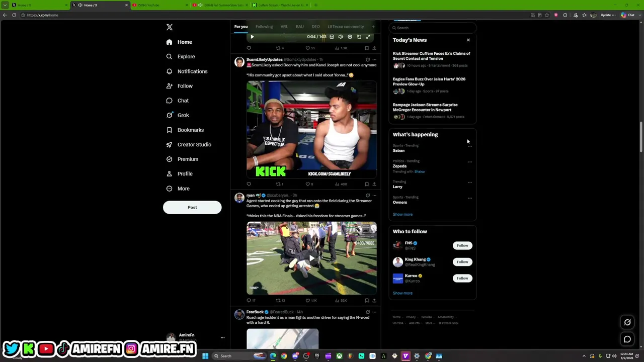Open the Windows Start menu

205,356
